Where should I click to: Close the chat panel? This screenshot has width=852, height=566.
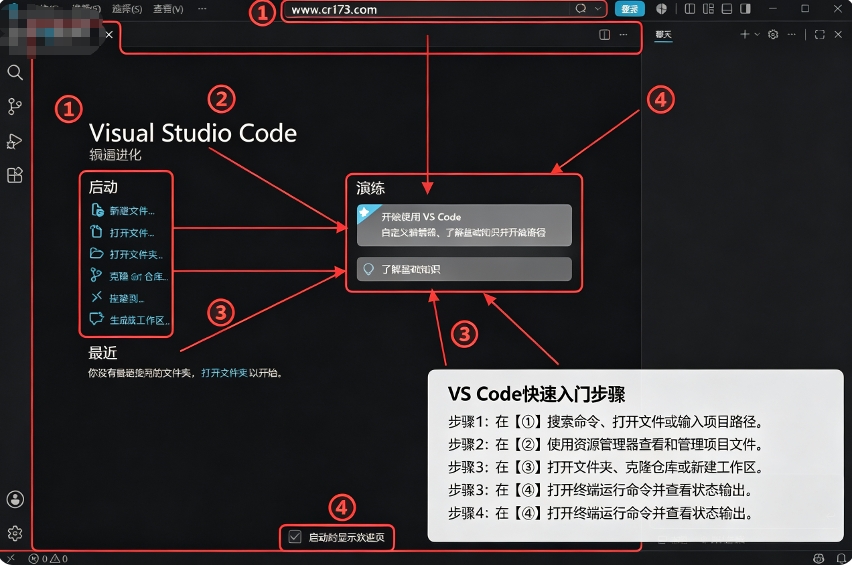(x=838, y=34)
